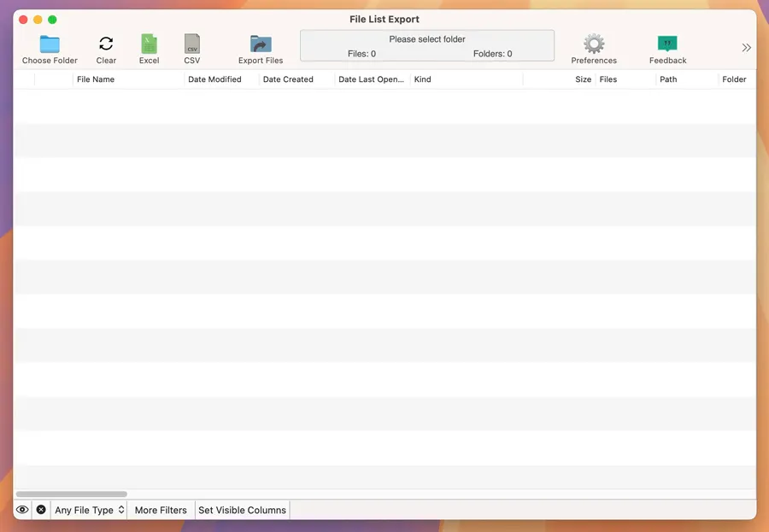
Task: Click the Export Files icon
Action: (261, 44)
